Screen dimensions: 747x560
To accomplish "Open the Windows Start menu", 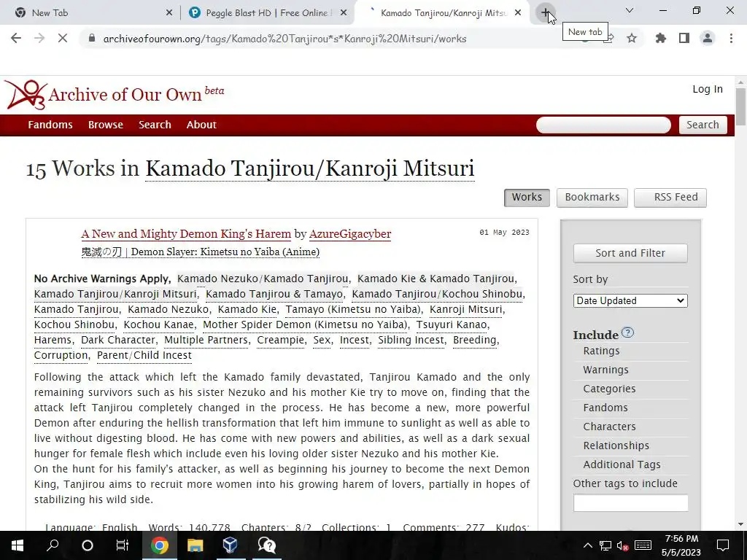I will [18, 545].
